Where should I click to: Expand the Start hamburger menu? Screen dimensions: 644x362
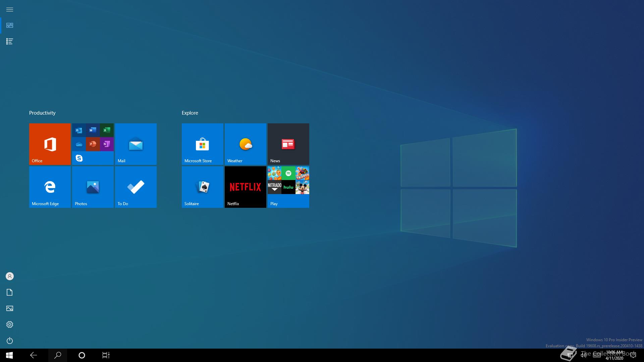(x=10, y=9)
